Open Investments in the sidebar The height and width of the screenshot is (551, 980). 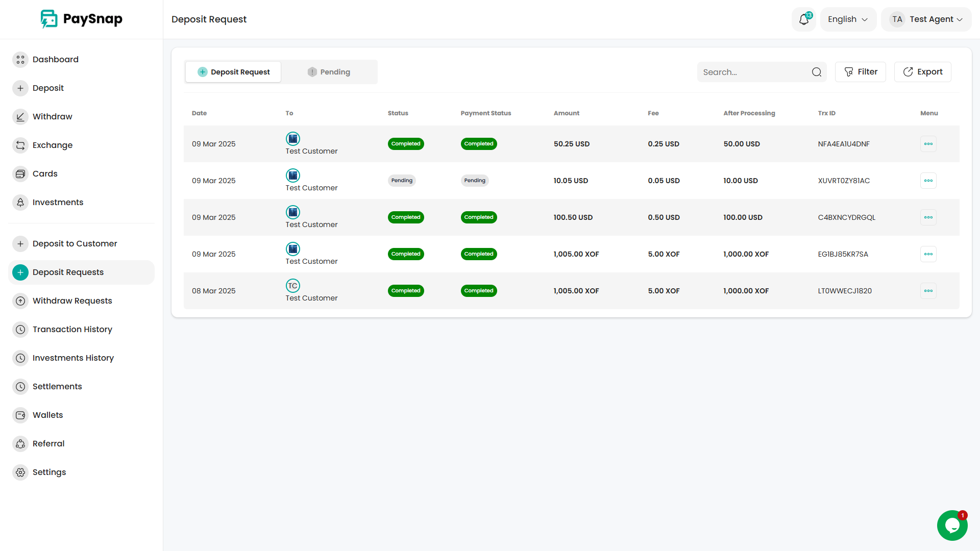coord(58,202)
